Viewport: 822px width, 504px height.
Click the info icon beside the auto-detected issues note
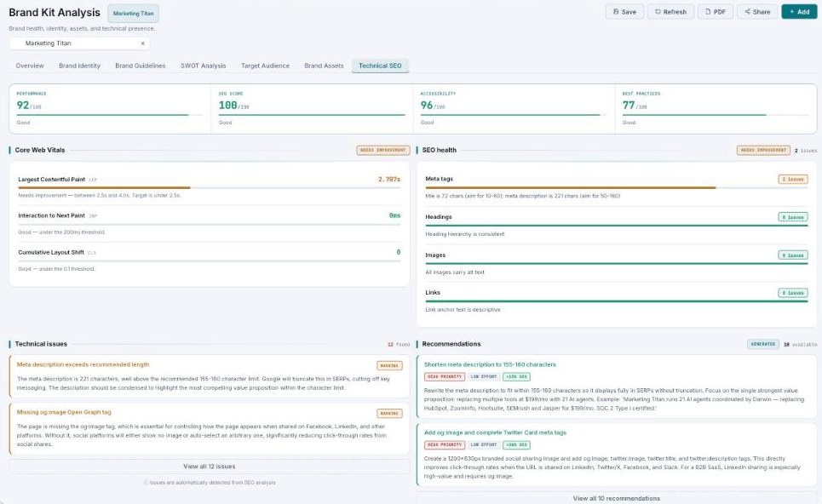pos(146,483)
